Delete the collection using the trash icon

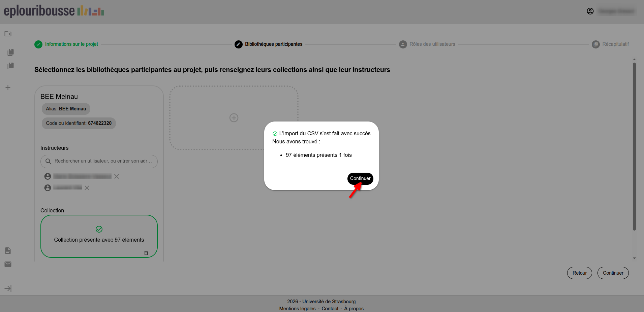point(146,253)
